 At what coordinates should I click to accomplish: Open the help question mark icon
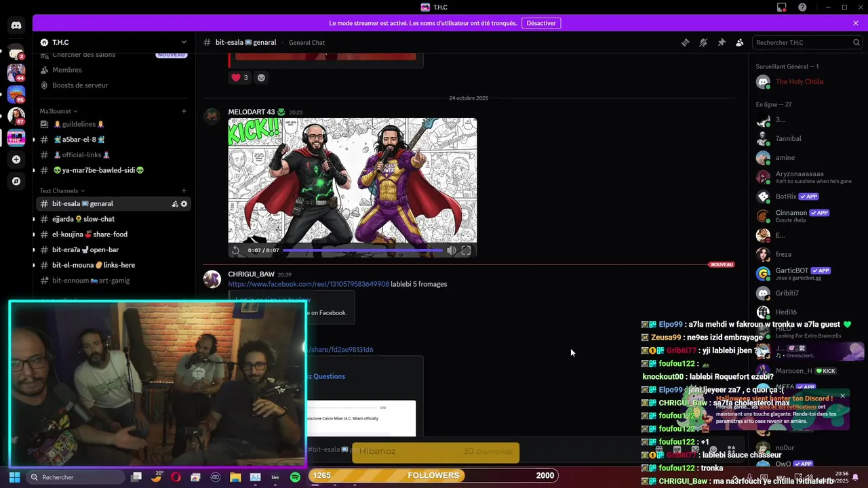click(x=802, y=7)
